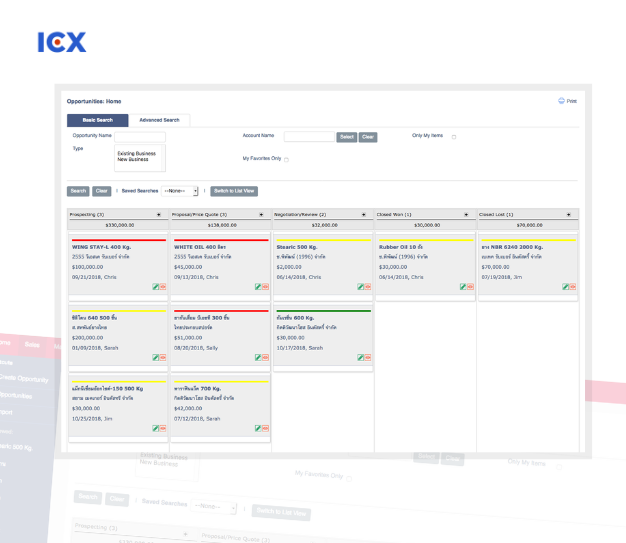Image resolution: width=626 pixels, height=543 pixels.
Task: Select the Basic Search tab
Action: [97, 120]
